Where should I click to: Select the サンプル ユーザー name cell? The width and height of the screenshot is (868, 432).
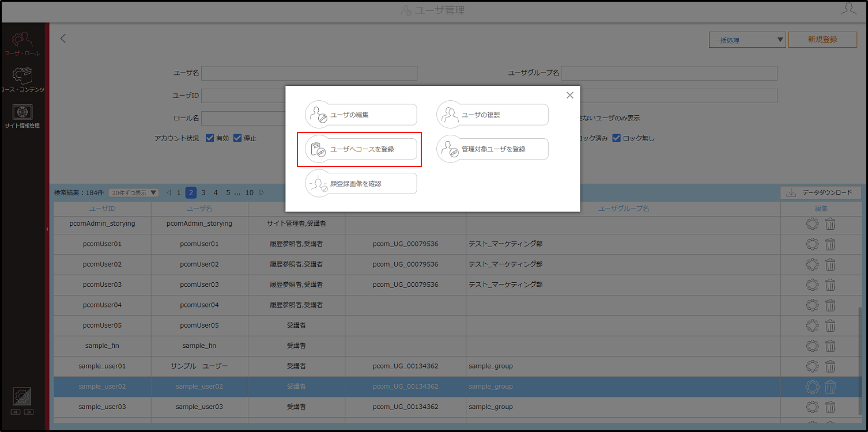199,366
